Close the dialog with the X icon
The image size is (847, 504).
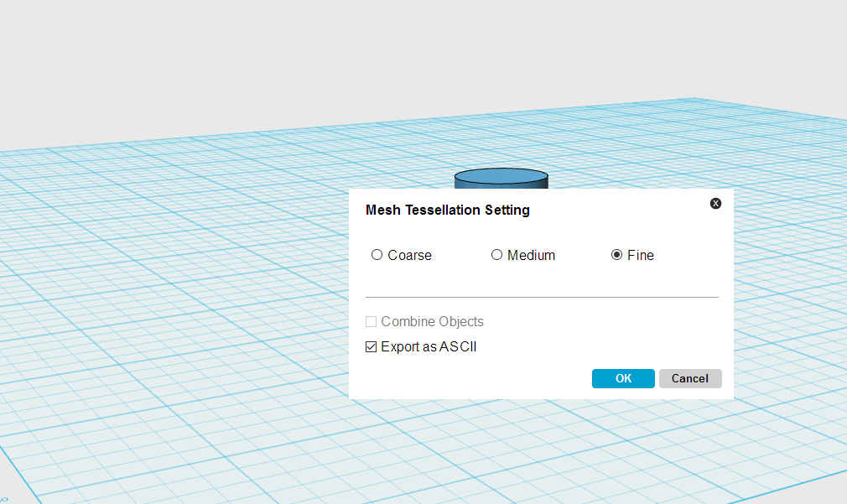tap(715, 203)
